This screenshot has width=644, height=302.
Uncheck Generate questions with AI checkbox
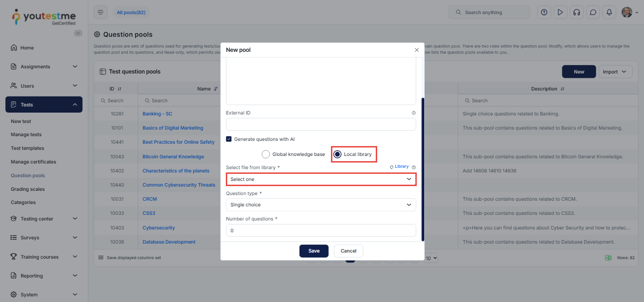pyautogui.click(x=229, y=139)
